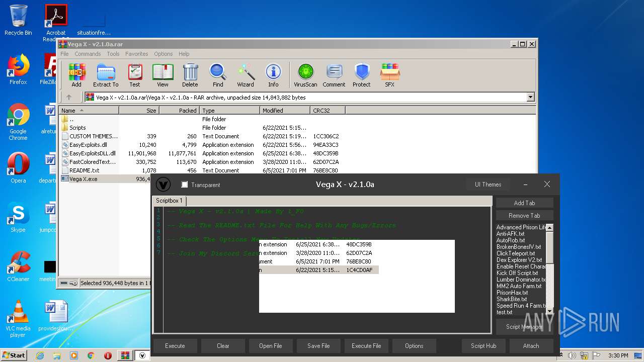Run the Test archive icon

(x=135, y=75)
